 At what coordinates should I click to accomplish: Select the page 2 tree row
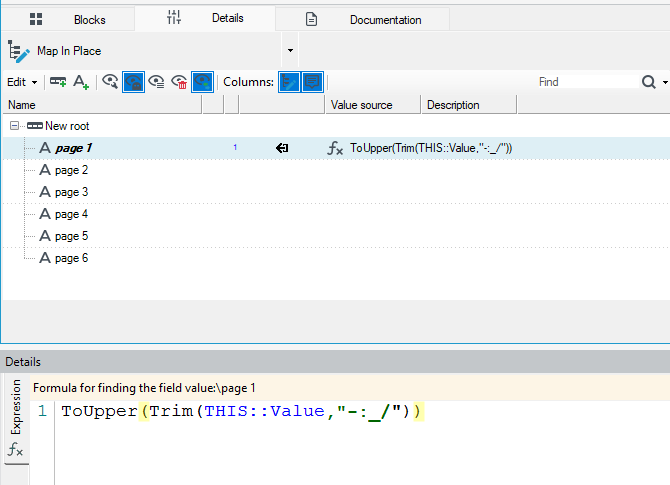[336, 170]
